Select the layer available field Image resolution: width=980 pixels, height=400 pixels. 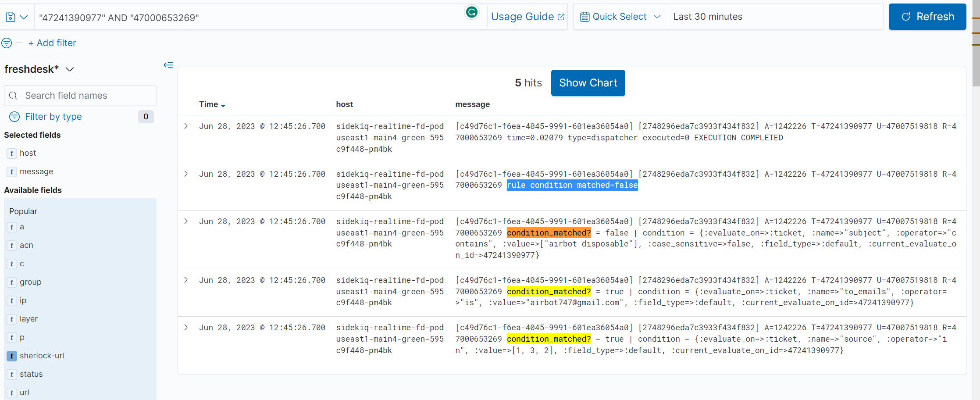pyautogui.click(x=29, y=319)
